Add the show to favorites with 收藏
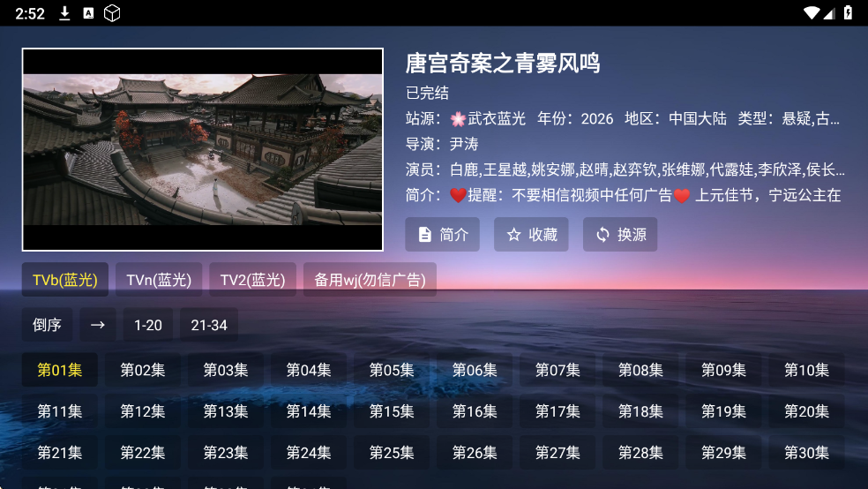 [x=531, y=234]
